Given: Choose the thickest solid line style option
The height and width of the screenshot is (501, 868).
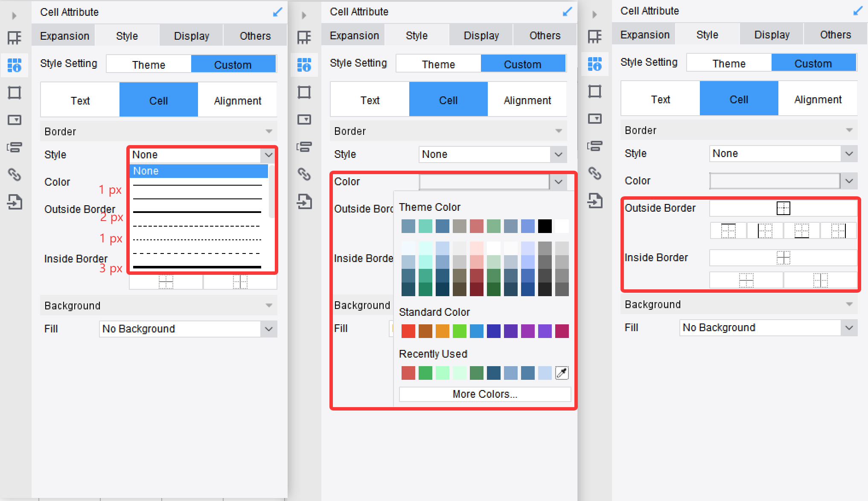Looking at the screenshot, I should [x=197, y=267].
